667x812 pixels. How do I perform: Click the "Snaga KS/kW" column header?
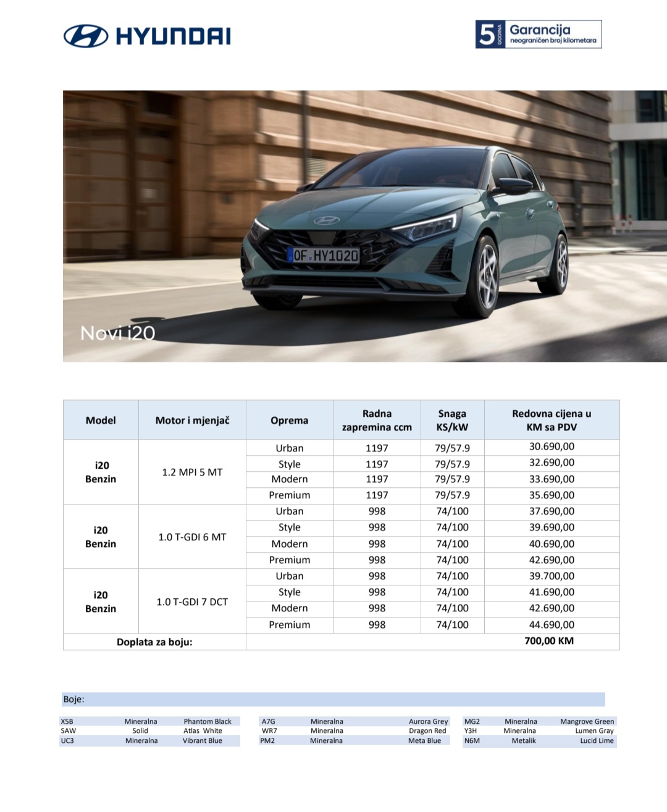coord(452,420)
